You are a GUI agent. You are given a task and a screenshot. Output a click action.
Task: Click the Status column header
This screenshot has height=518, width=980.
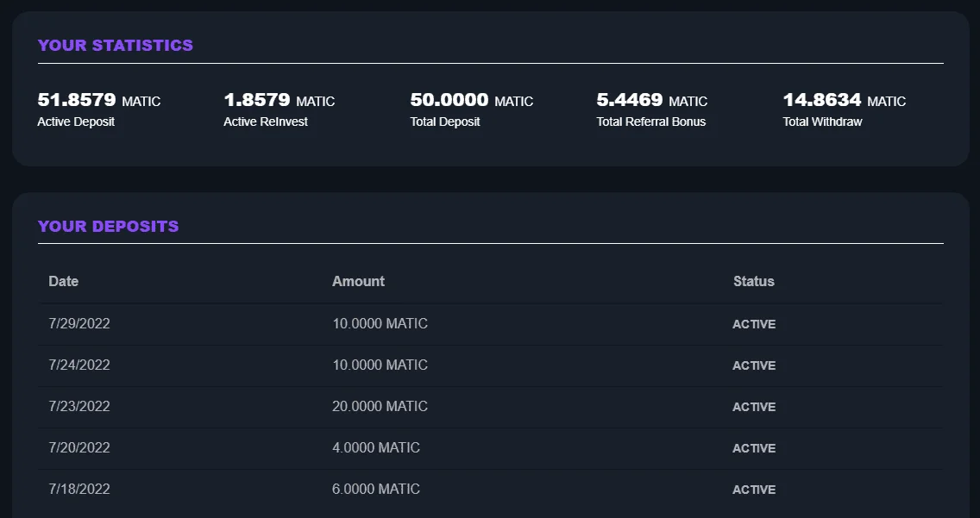(754, 281)
